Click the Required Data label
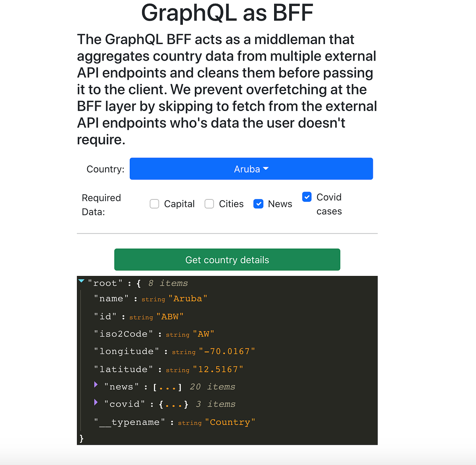Image resolution: width=476 pixels, height=465 pixels. [102, 205]
